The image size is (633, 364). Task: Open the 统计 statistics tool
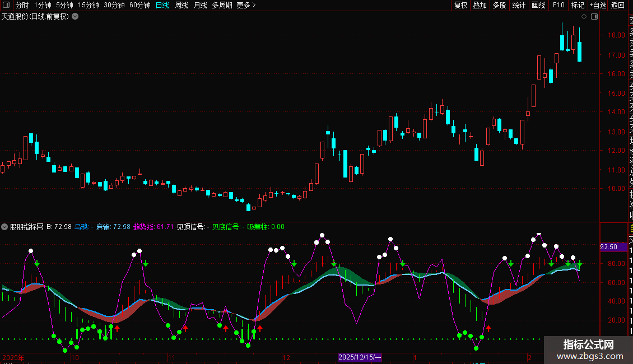coord(519,5)
